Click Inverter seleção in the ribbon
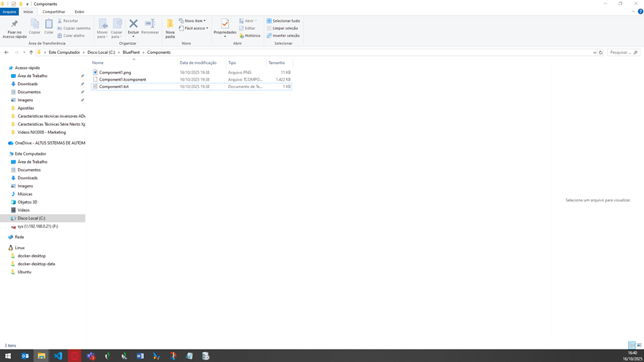This screenshot has height=362, width=644. 283,36
